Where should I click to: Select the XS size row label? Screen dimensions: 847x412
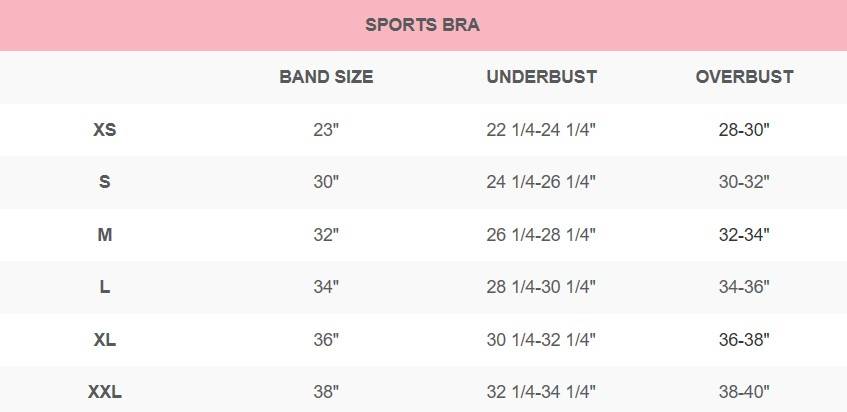pos(104,130)
